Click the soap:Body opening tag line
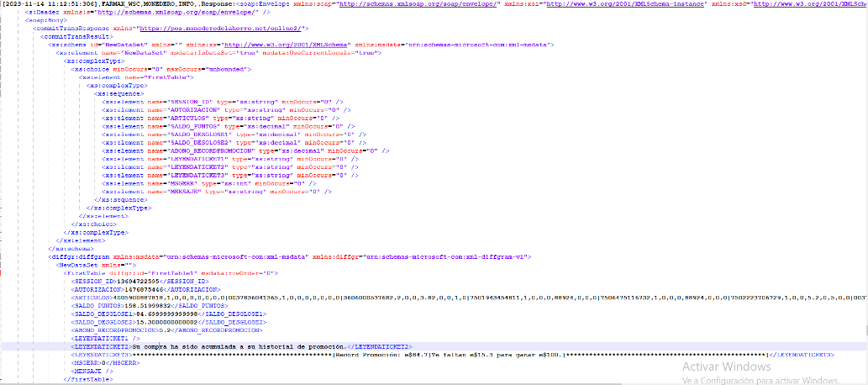The width and height of the screenshot is (868, 385). point(42,20)
